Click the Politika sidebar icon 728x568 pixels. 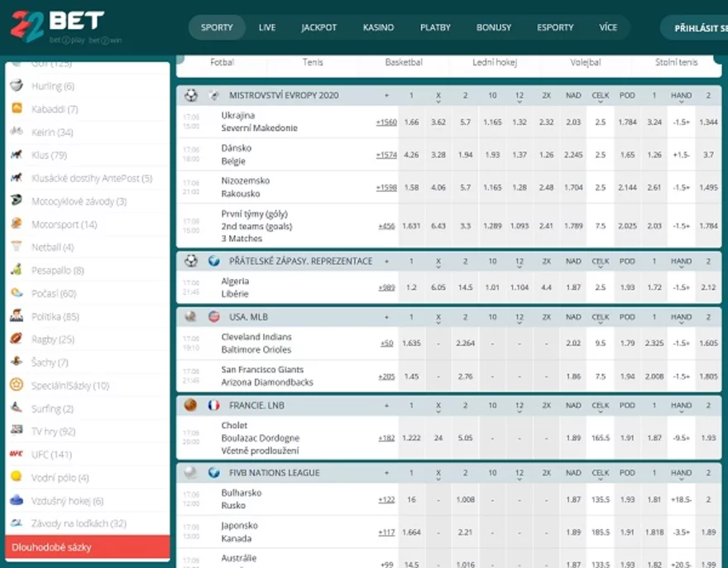coord(16,316)
